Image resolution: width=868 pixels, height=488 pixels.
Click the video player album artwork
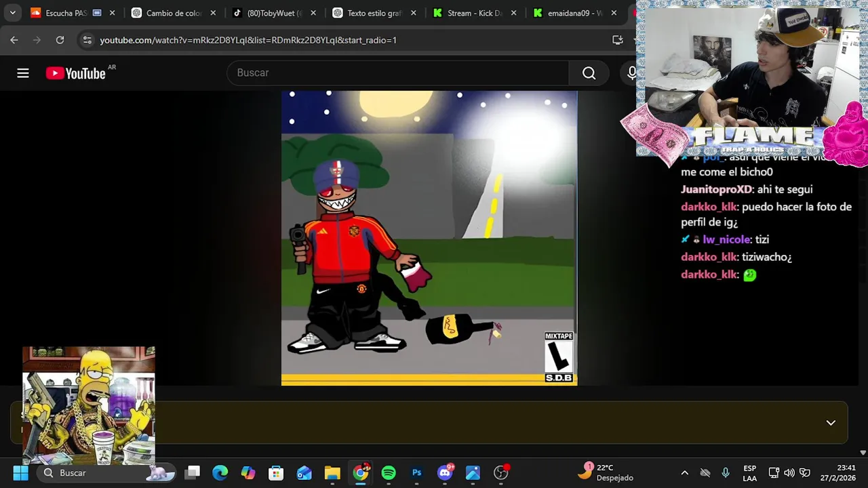click(x=429, y=238)
